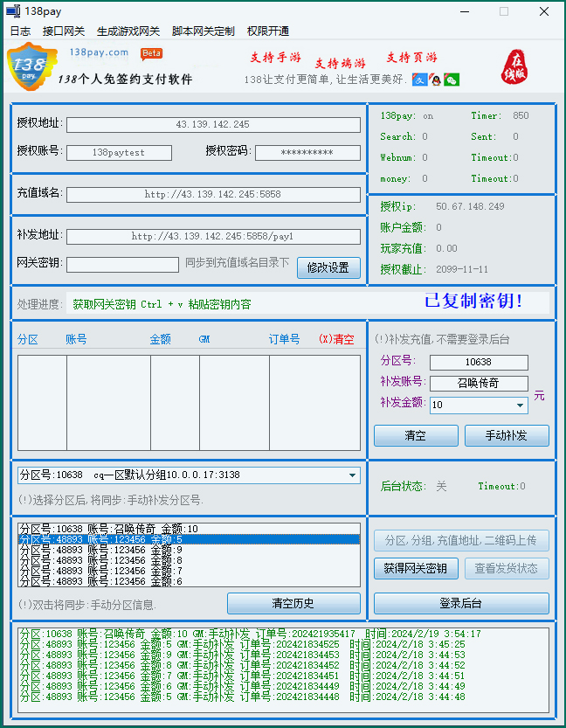The width and height of the screenshot is (566, 728).
Task: Click the 订单号 column header
Action: click(285, 339)
